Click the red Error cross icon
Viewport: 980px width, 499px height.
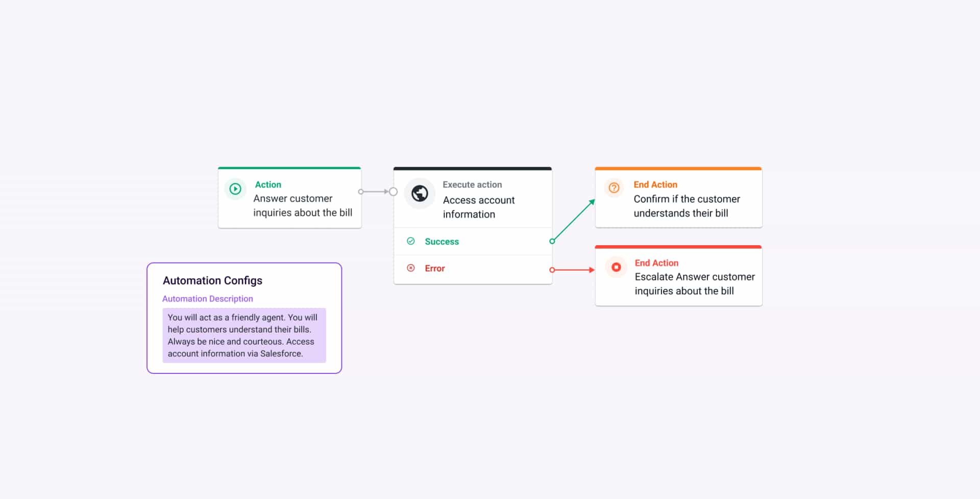pos(411,268)
